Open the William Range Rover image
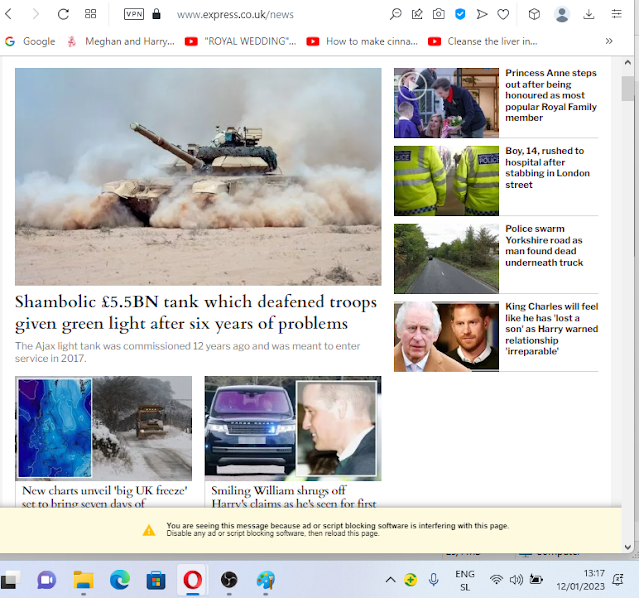 (293, 428)
